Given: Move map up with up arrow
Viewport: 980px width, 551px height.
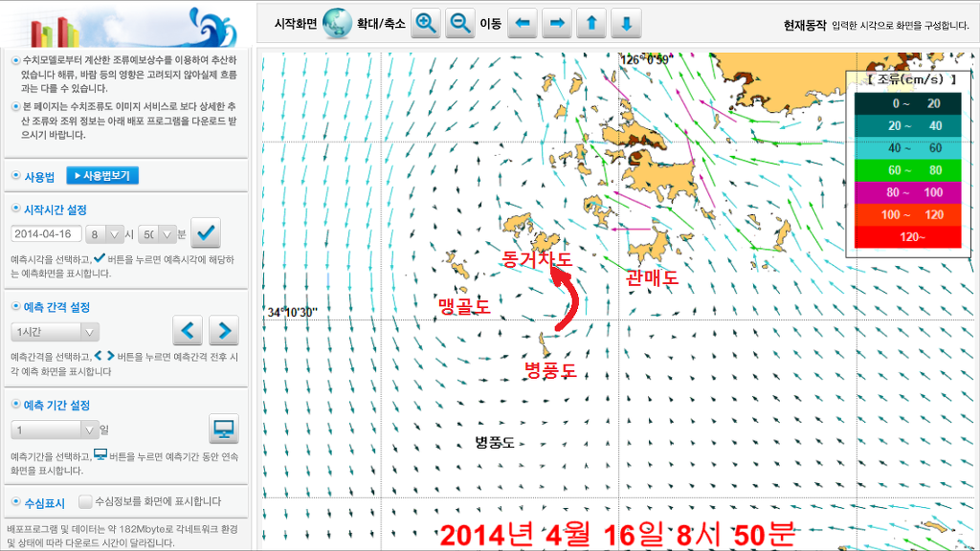Looking at the screenshot, I should click(591, 24).
